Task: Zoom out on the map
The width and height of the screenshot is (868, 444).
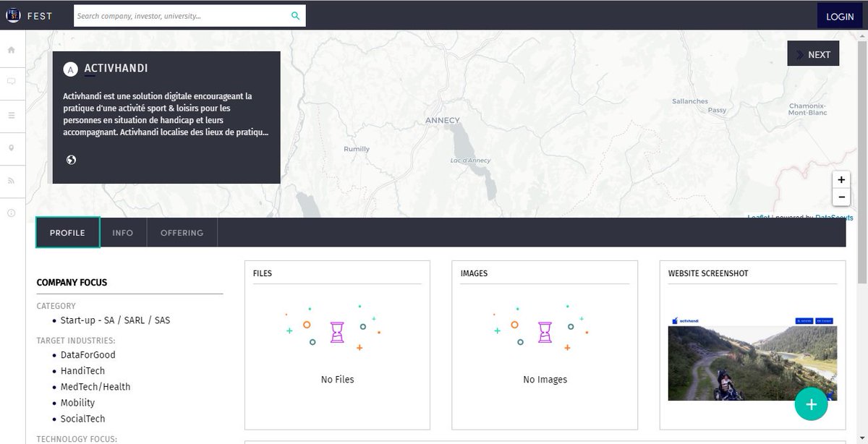Action: click(841, 197)
